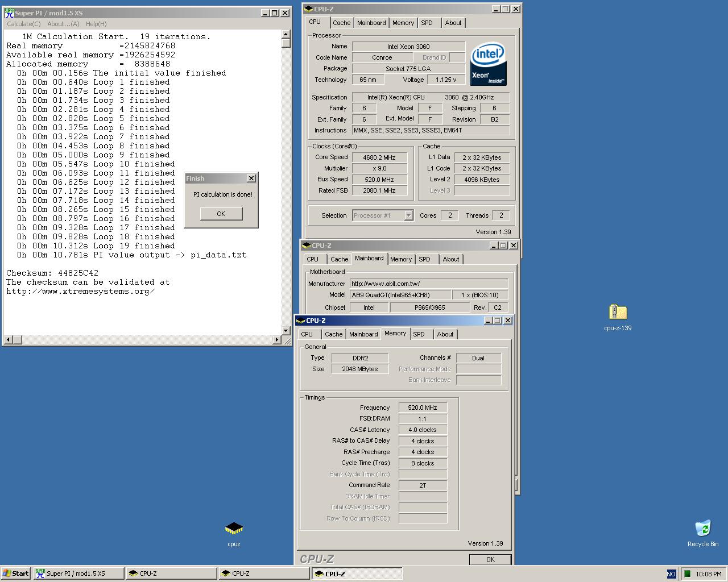Click the abit manufacturer URL field
The width and height of the screenshot is (728, 582).
429,284
